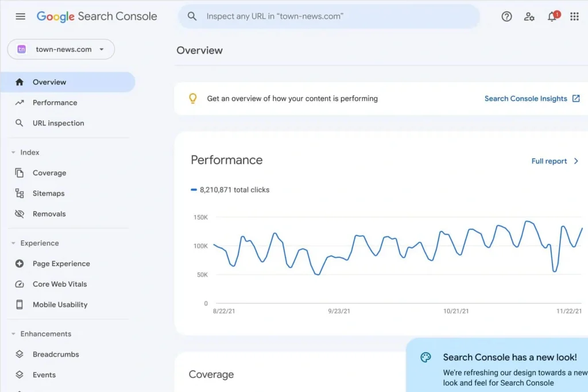Open Page Experience report

point(68,263)
